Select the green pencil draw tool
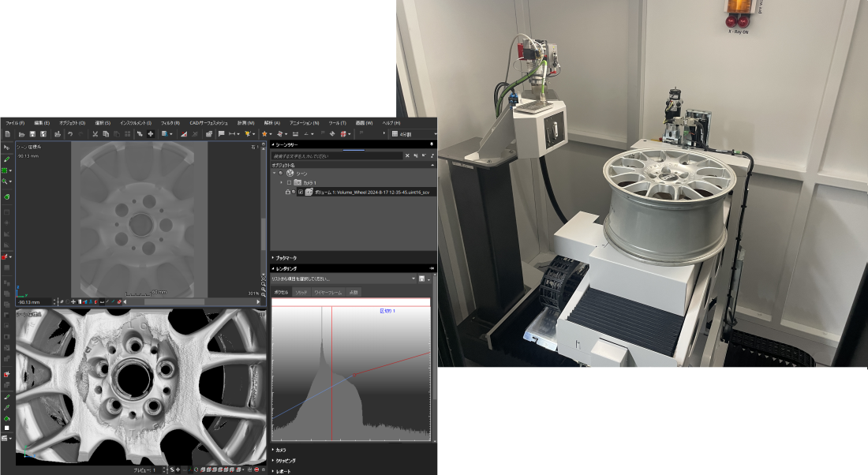Viewport: 868px width, 475px height. click(6, 159)
